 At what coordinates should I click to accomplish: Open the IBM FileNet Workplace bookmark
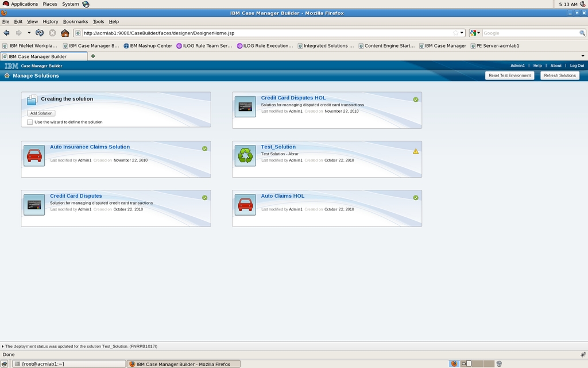coord(30,46)
